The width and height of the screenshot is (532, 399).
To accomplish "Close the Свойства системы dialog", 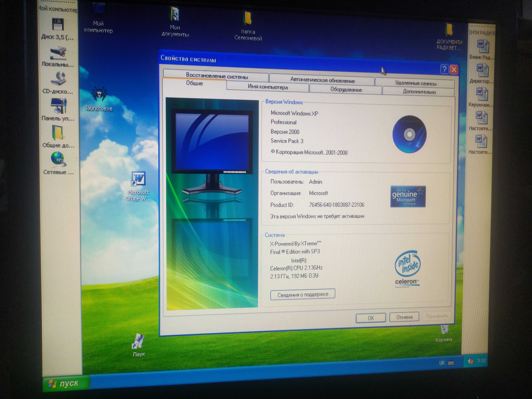I will point(454,70).
